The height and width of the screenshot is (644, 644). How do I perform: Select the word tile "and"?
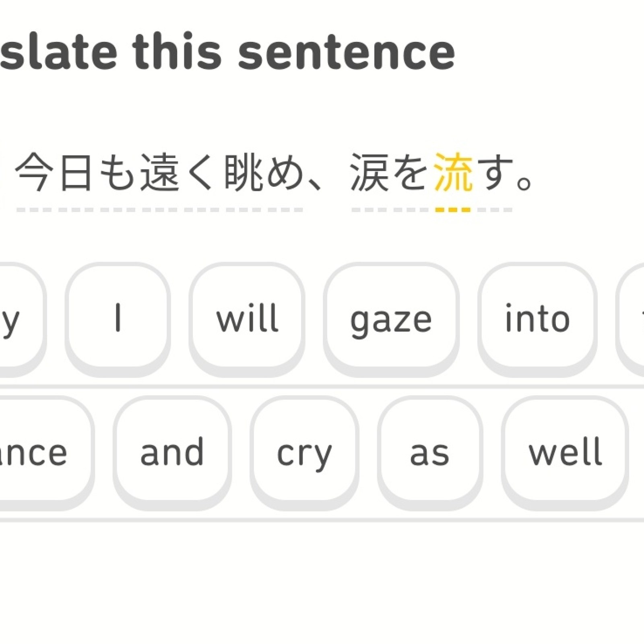tap(174, 453)
